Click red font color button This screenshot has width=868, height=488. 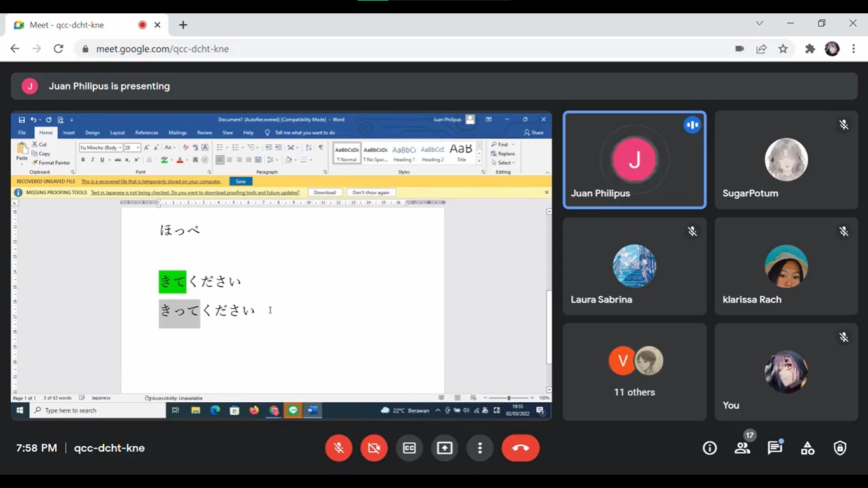click(180, 160)
